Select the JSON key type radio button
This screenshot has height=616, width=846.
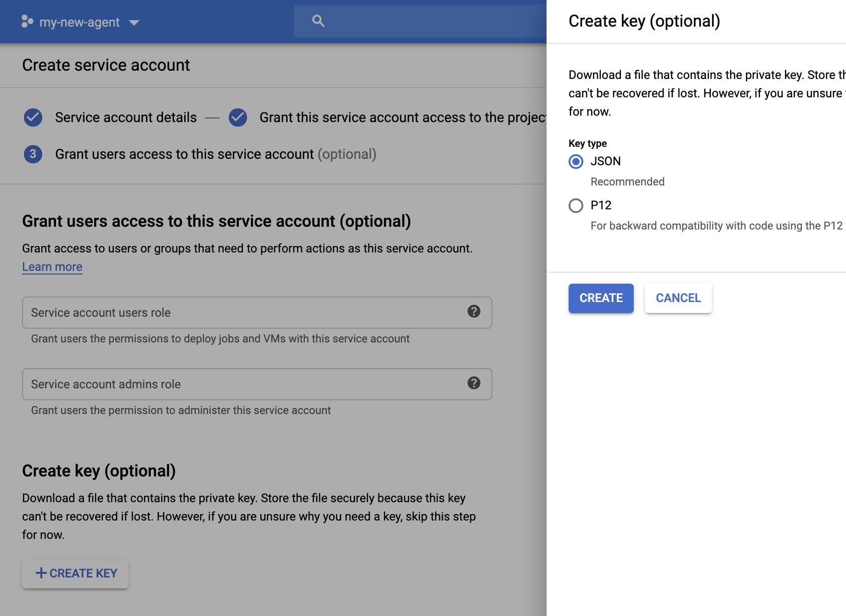tap(576, 162)
